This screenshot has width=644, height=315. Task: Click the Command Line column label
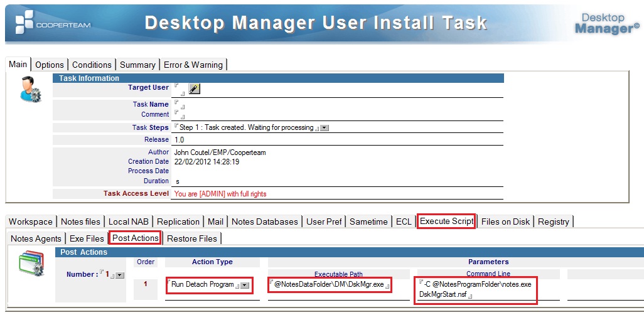(x=488, y=274)
